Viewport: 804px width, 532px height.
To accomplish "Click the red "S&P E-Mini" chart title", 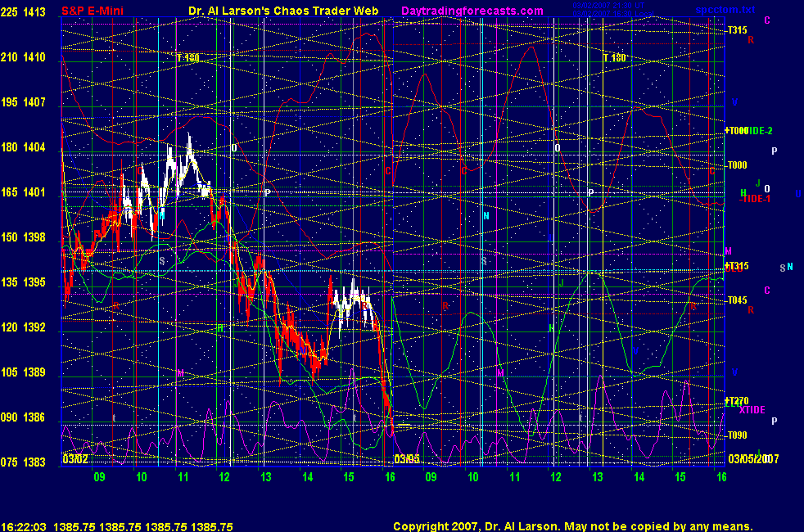I will (x=93, y=11).
